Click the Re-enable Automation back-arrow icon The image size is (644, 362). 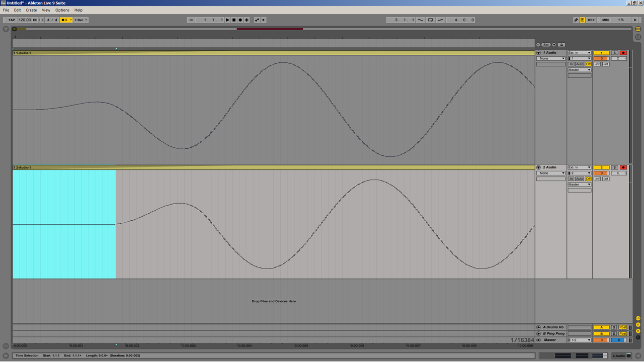pos(263,20)
